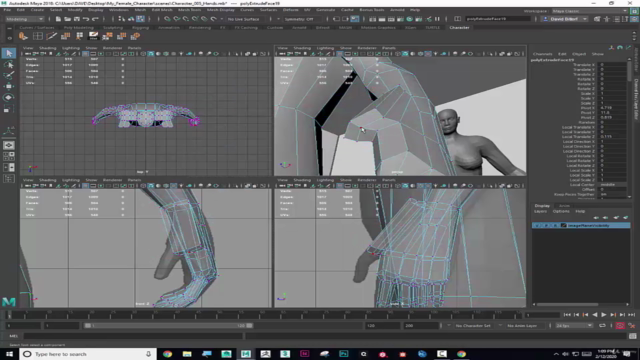Switch to four-view layout icon

[x=9, y=156]
